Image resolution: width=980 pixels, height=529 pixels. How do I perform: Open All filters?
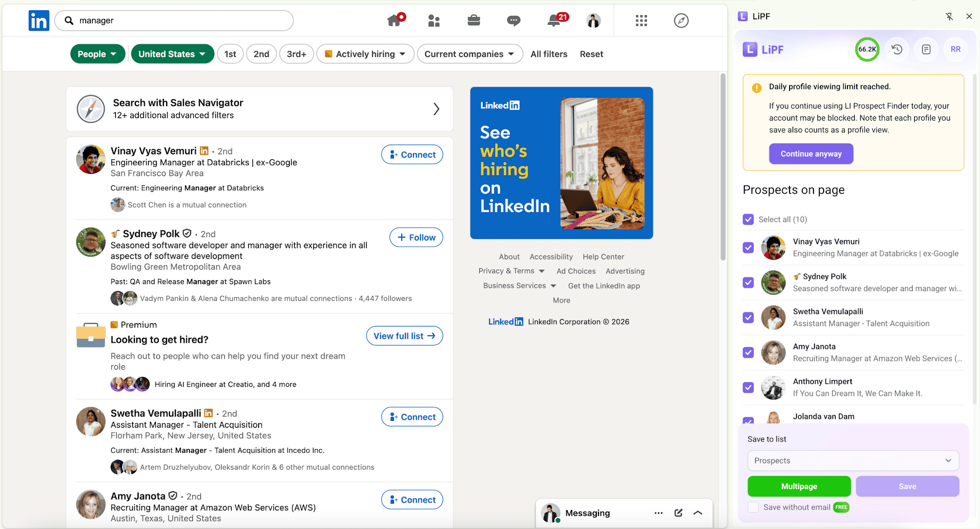(x=548, y=54)
